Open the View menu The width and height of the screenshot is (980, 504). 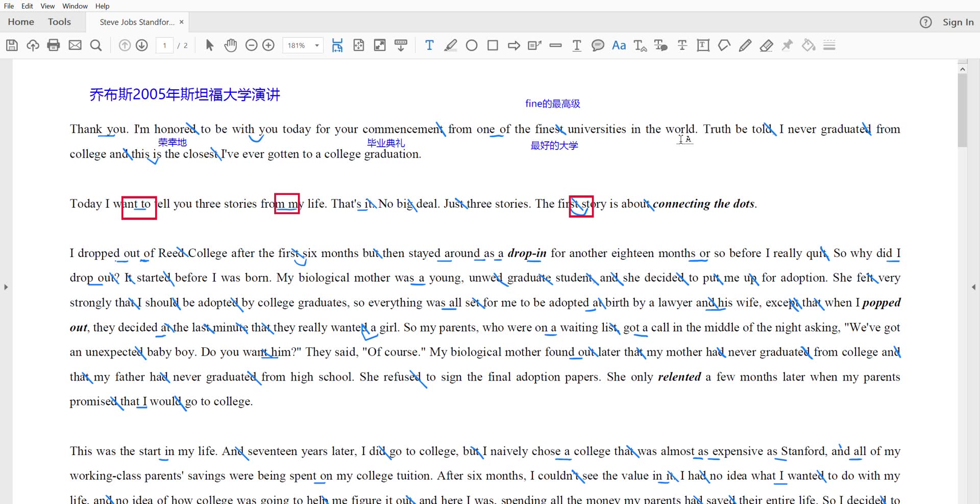[47, 6]
